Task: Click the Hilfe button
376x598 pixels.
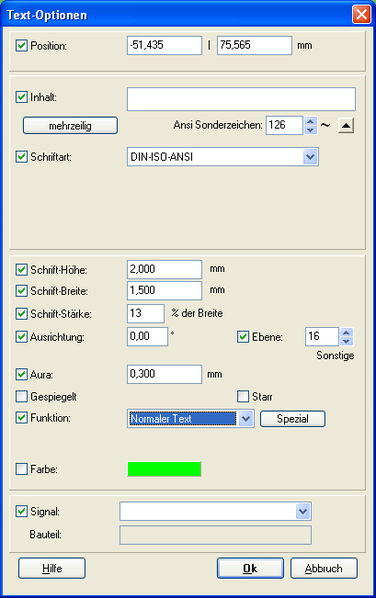Action: click(52, 568)
